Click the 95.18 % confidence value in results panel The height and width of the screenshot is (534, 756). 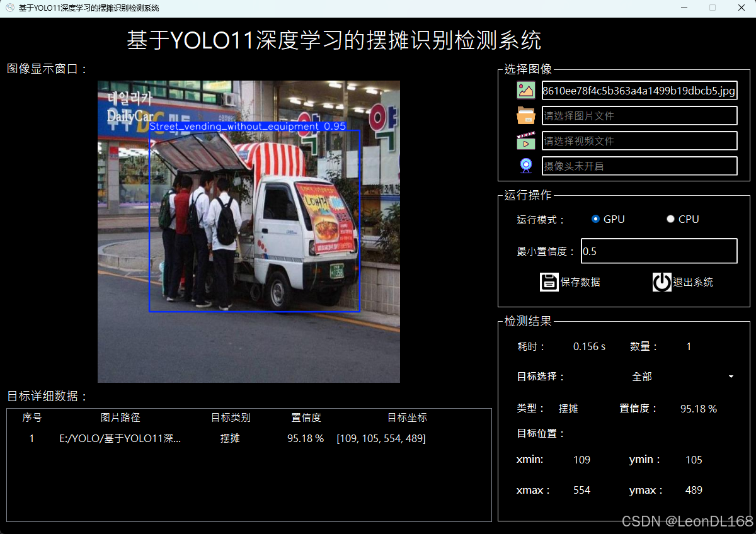coord(699,409)
